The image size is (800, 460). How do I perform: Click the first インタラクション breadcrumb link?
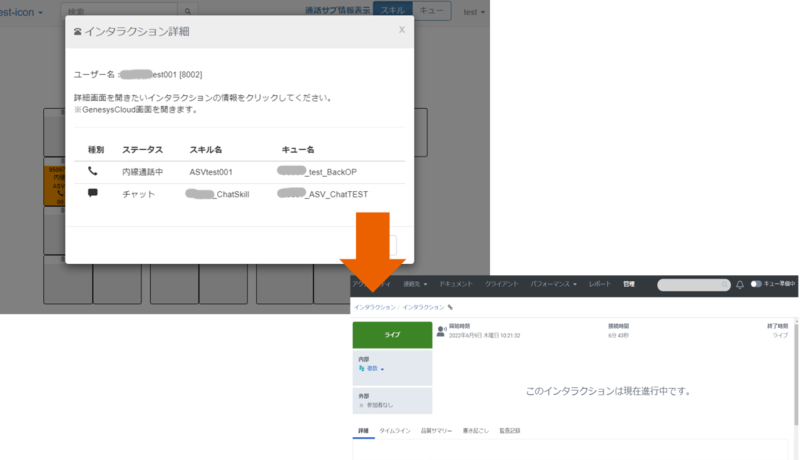coord(375,308)
